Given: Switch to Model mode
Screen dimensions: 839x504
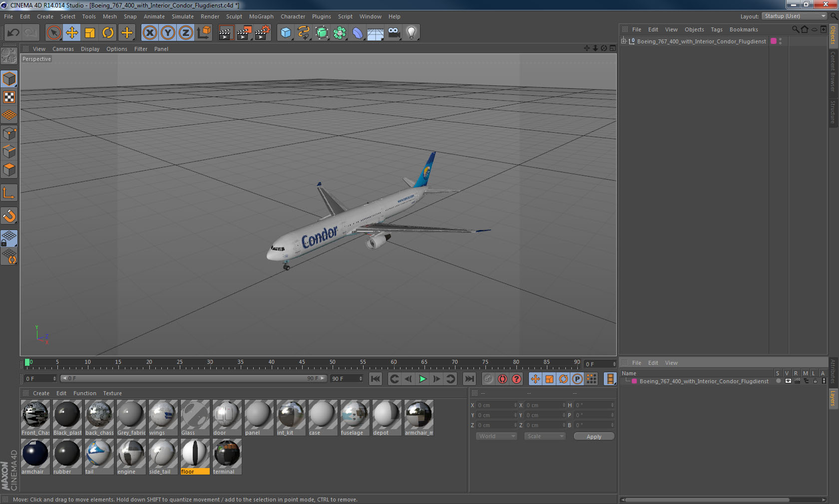Looking at the screenshot, I should pos(9,79).
